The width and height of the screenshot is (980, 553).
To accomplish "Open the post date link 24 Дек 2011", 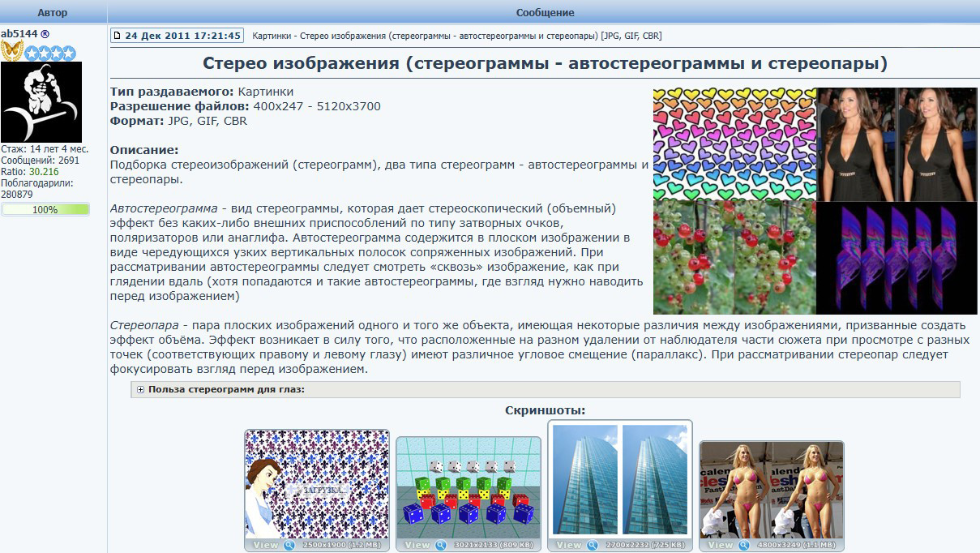I will pyautogui.click(x=182, y=36).
